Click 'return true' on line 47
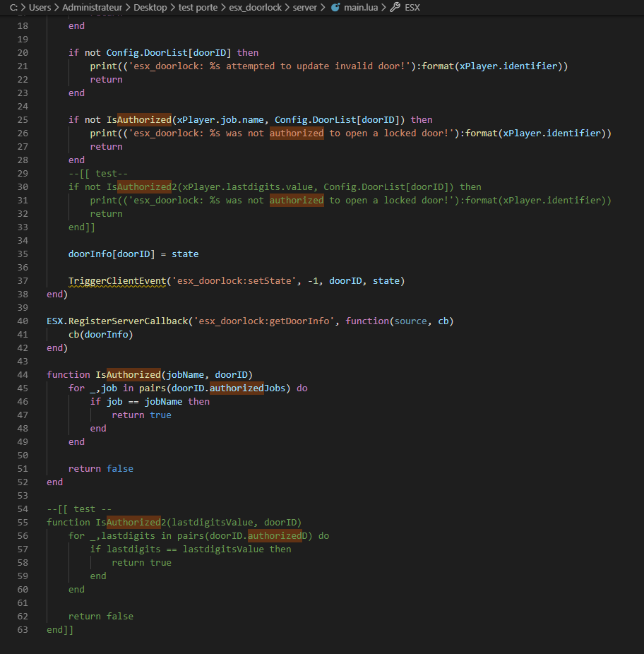This screenshot has width=644, height=654. (x=141, y=415)
